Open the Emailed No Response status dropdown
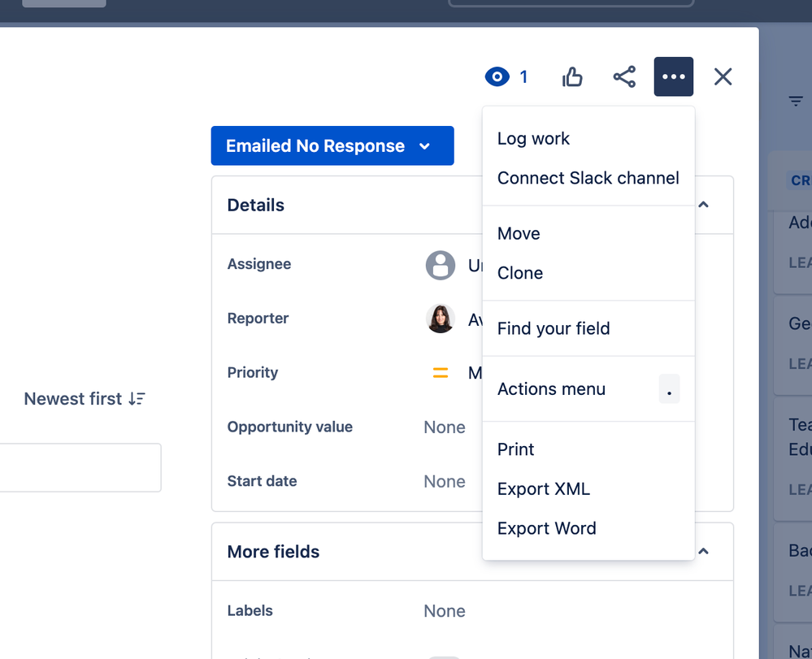 click(x=332, y=145)
